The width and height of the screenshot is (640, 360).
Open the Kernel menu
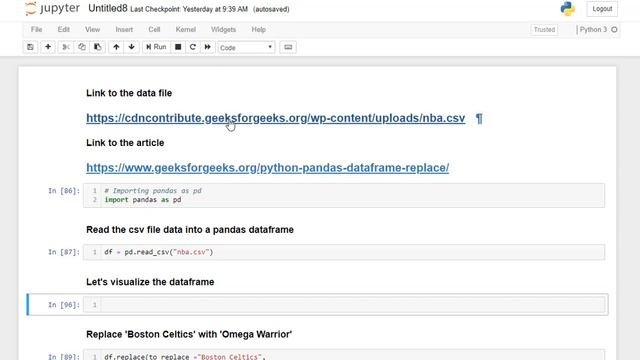pyautogui.click(x=186, y=29)
